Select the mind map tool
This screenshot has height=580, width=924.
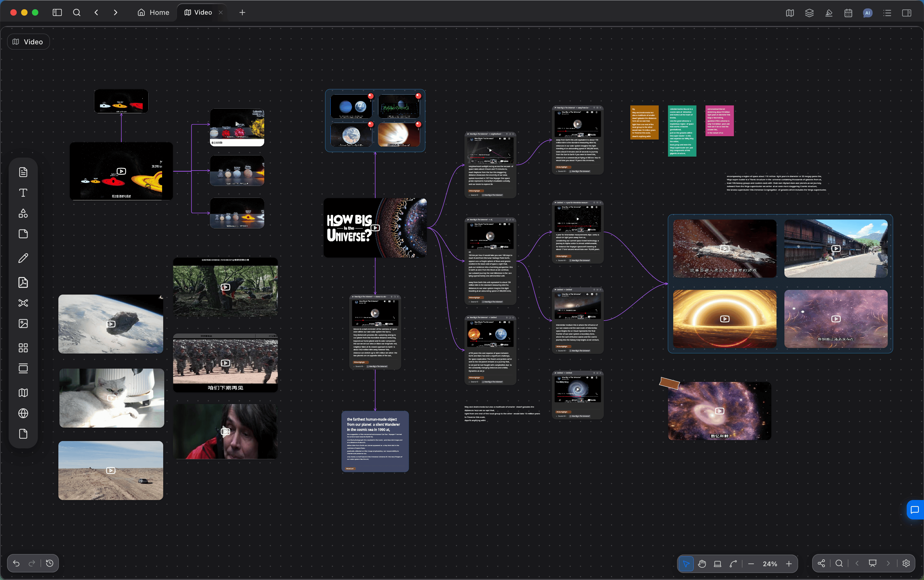click(23, 303)
